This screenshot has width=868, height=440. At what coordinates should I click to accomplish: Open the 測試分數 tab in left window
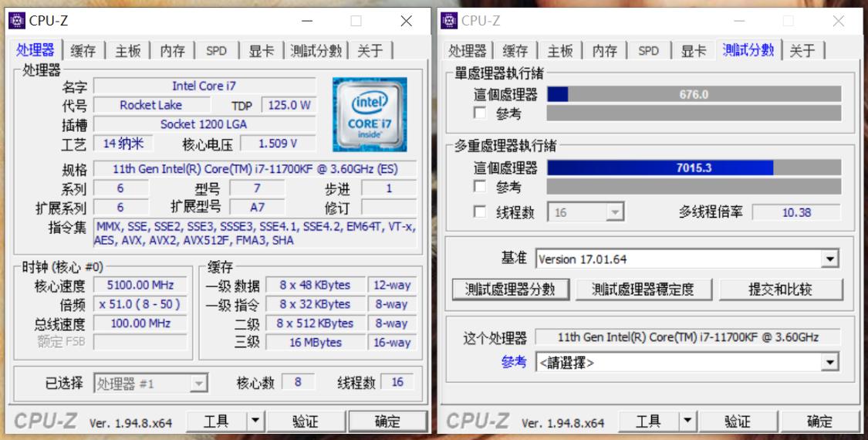tap(316, 51)
